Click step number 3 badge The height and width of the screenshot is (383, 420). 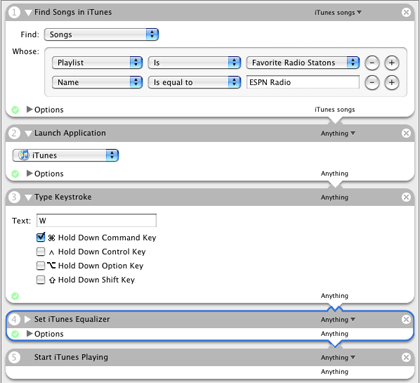coord(14,197)
